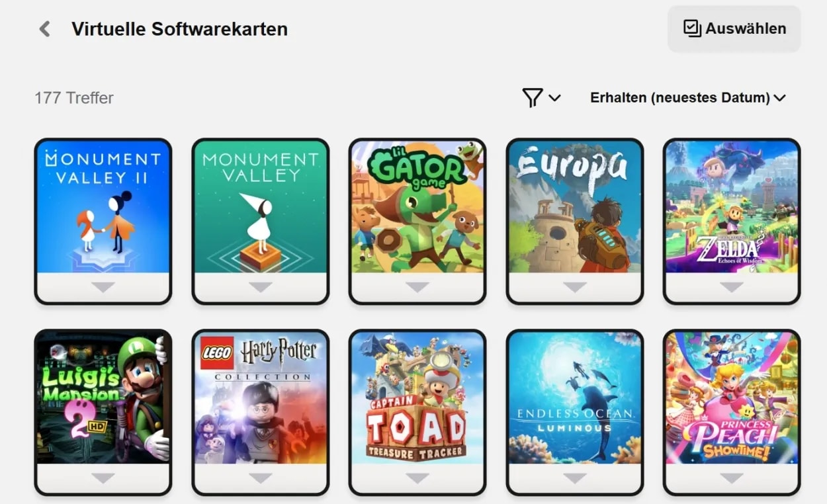Go back using the left chevron arrow
Screen dimensions: 827x504
45,29
